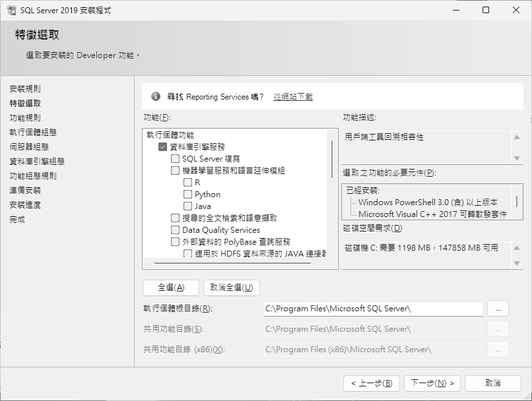The height and width of the screenshot is (401, 532).
Task: Click 已經安裝: node in prerequisites
Action: [362, 191]
